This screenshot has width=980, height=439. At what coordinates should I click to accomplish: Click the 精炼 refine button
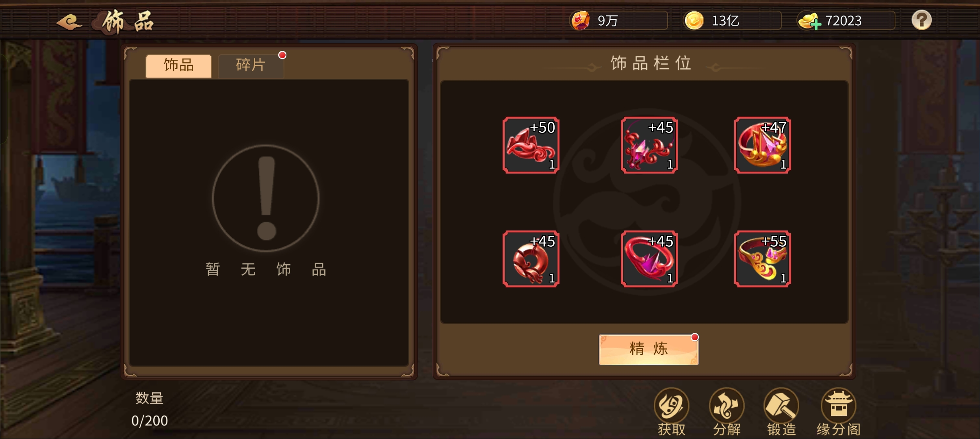point(648,349)
